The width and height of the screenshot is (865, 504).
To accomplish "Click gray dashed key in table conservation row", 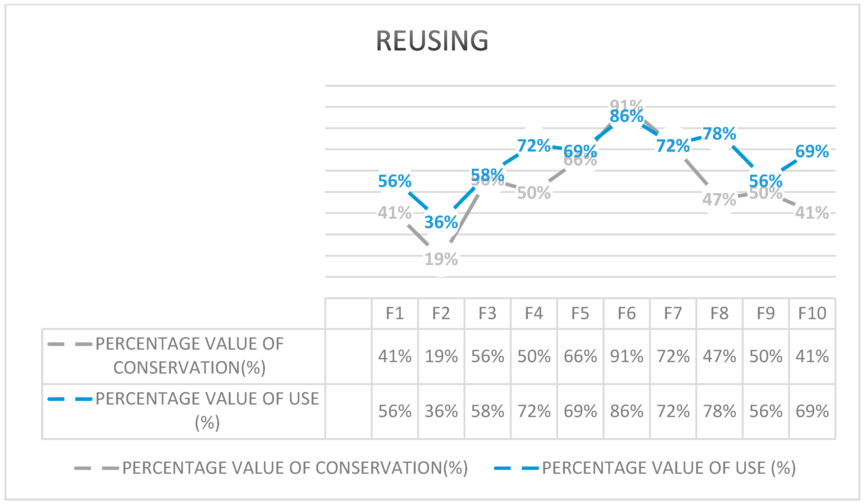I will [70, 344].
